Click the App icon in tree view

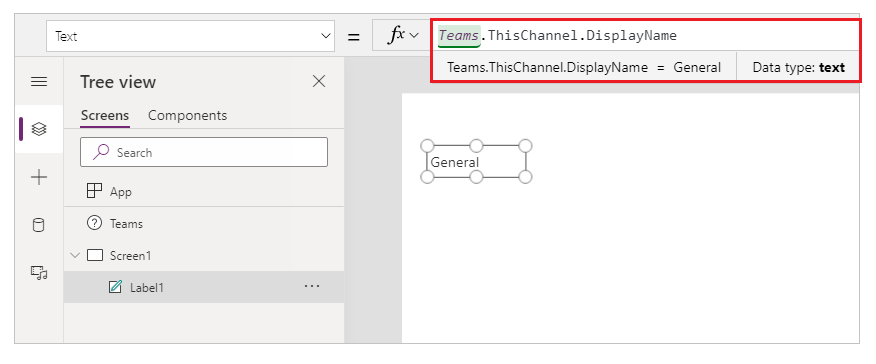coord(94,191)
